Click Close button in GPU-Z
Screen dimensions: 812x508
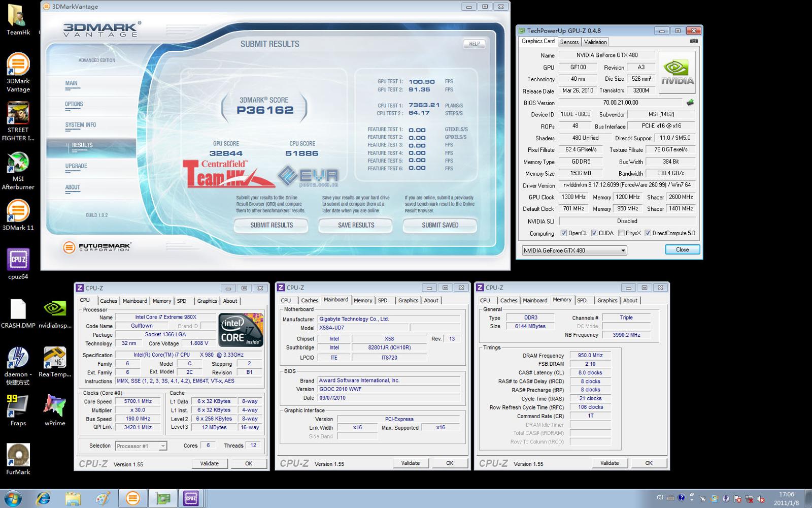tap(683, 250)
